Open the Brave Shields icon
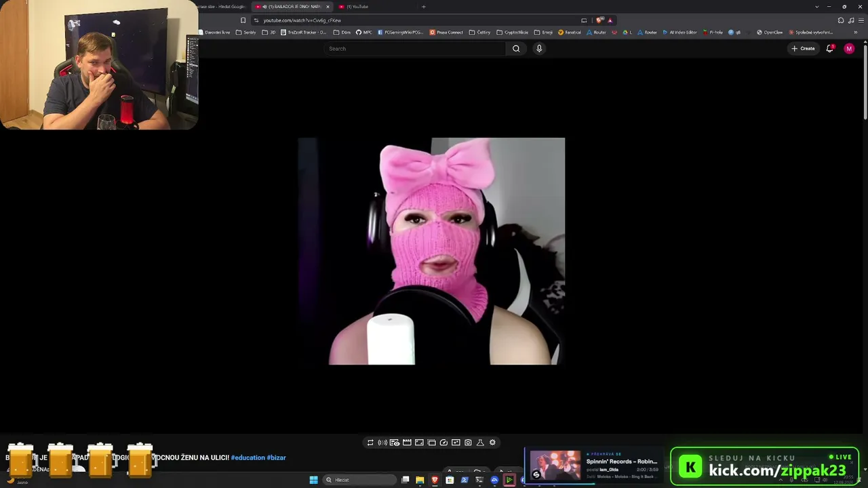Viewport: 868px width, 488px height. click(599, 20)
